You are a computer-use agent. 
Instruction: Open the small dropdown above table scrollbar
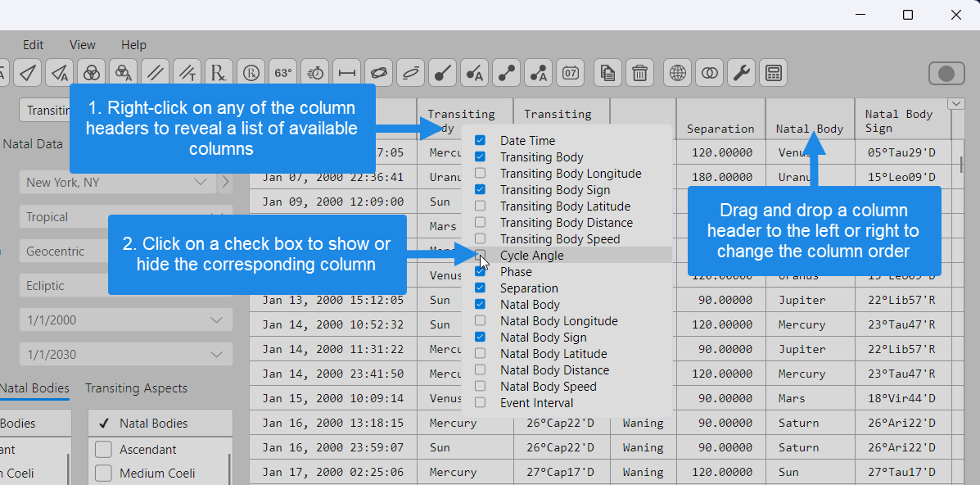pos(956,103)
